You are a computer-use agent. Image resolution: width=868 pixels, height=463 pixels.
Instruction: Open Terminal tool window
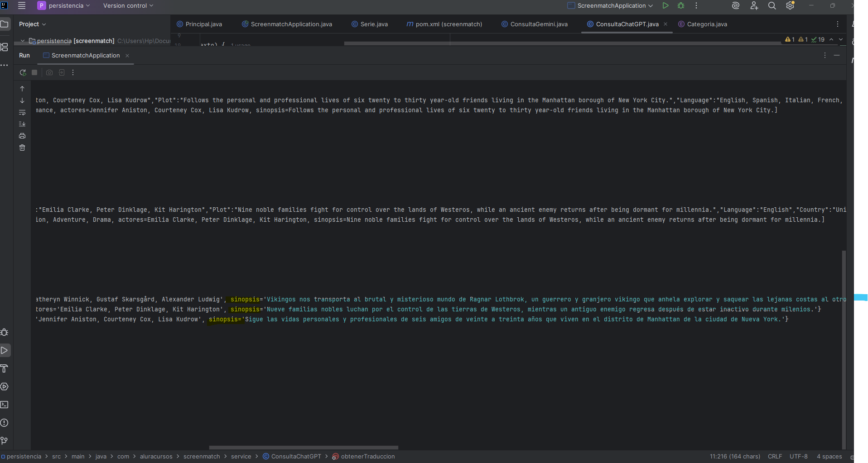(x=5, y=405)
